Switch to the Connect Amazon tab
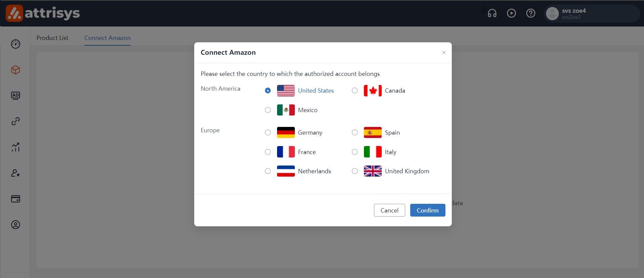The image size is (644, 278). pos(107,38)
